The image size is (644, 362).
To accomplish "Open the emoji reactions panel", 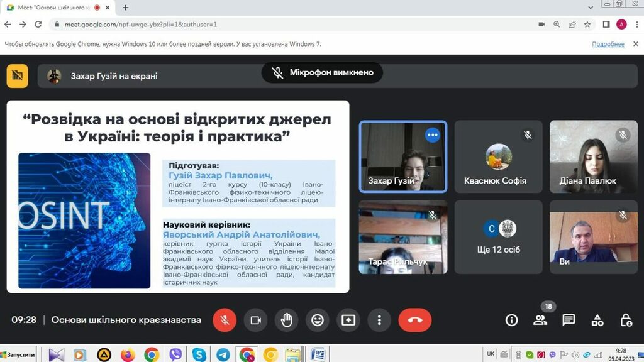I will point(318,320).
